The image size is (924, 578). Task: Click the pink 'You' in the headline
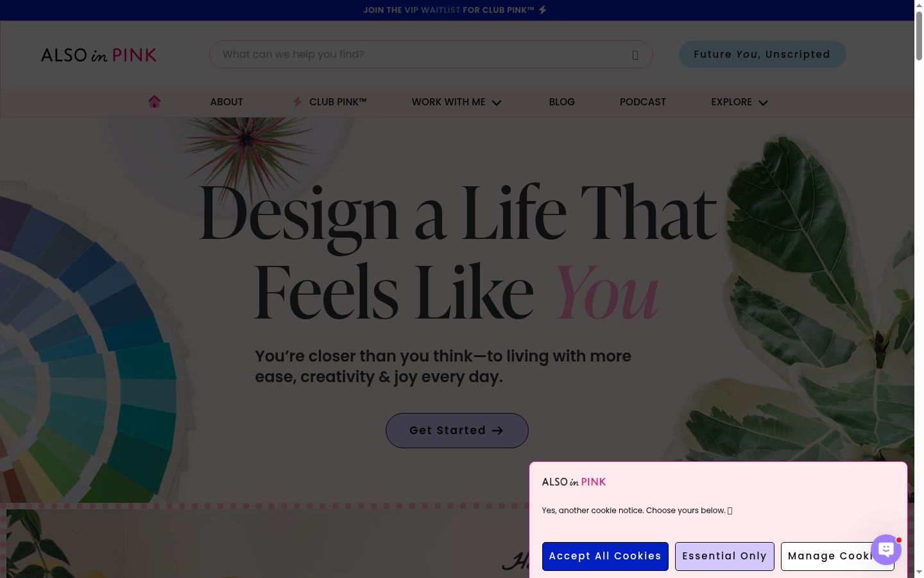(607, 292)
